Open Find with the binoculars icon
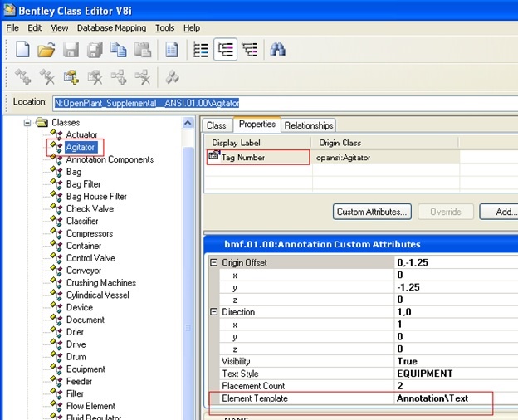 tap(277, 49)
